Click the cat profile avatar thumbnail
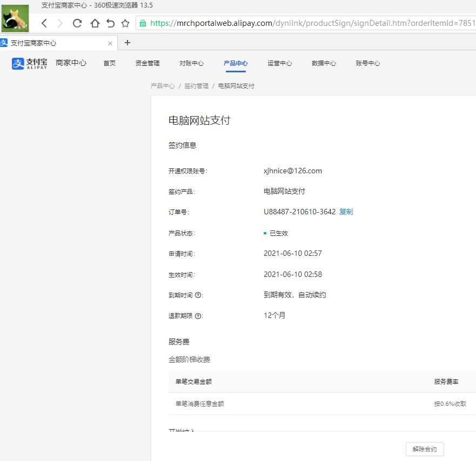 (15, 18)
